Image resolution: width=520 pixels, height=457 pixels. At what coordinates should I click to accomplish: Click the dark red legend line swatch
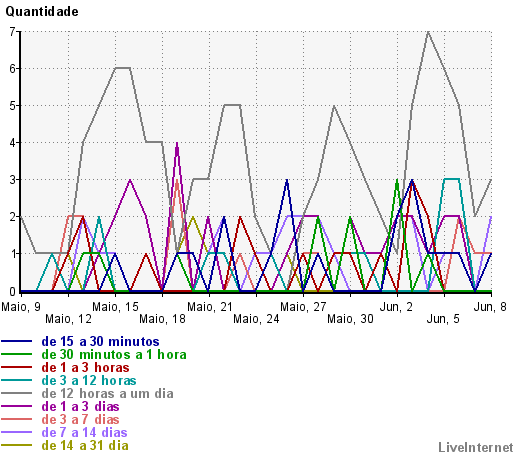17,368
